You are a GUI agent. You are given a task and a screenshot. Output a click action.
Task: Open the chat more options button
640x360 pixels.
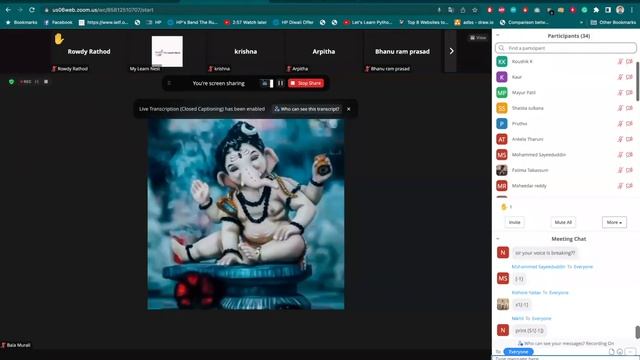pyautogui.click(x=631, y=352)
